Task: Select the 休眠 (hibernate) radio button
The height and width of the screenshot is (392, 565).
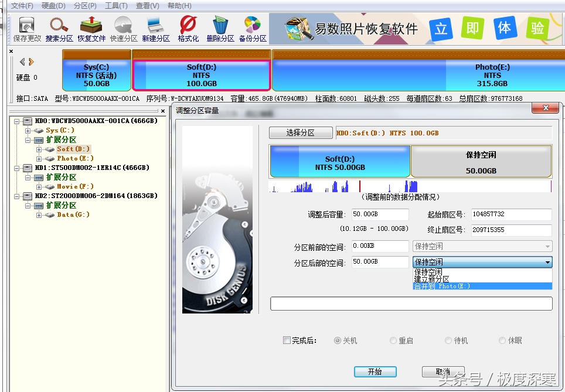Action: pyautogui.click(x=502, y=340)
